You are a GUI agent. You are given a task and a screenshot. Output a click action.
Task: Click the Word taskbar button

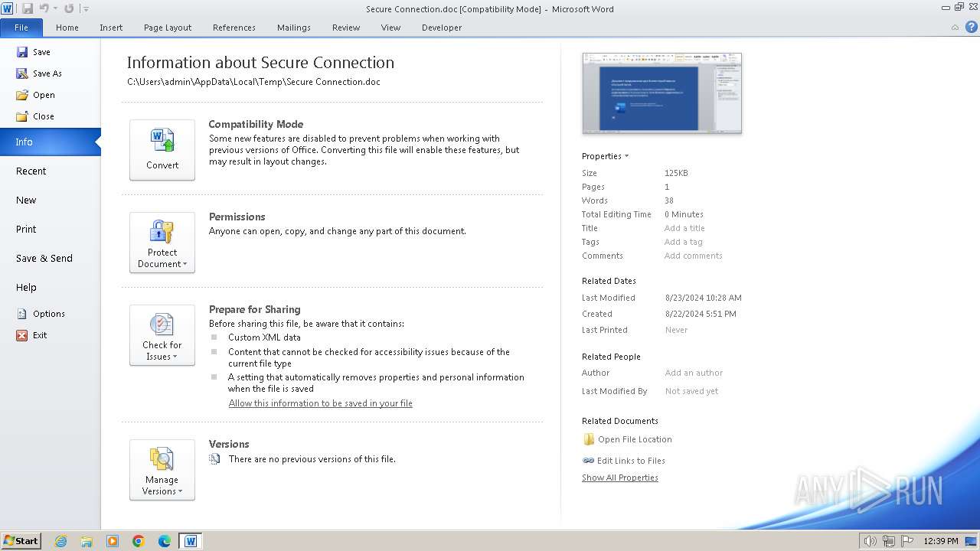(191, 541)
